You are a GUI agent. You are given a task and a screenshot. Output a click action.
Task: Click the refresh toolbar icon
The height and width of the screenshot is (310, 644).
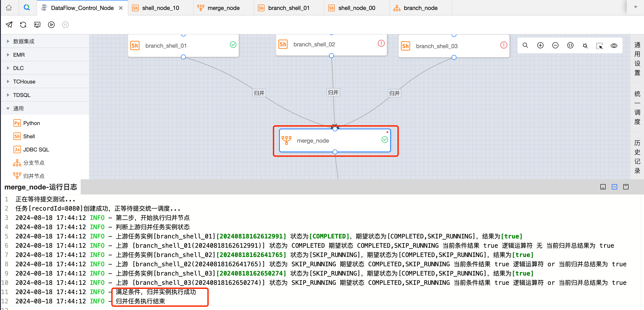[23, 25]
